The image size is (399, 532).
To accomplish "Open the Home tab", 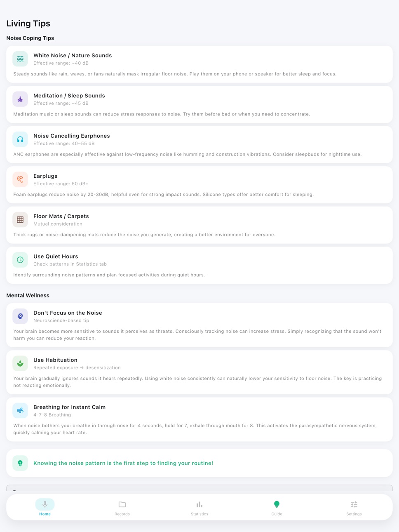I will [45, 507].
